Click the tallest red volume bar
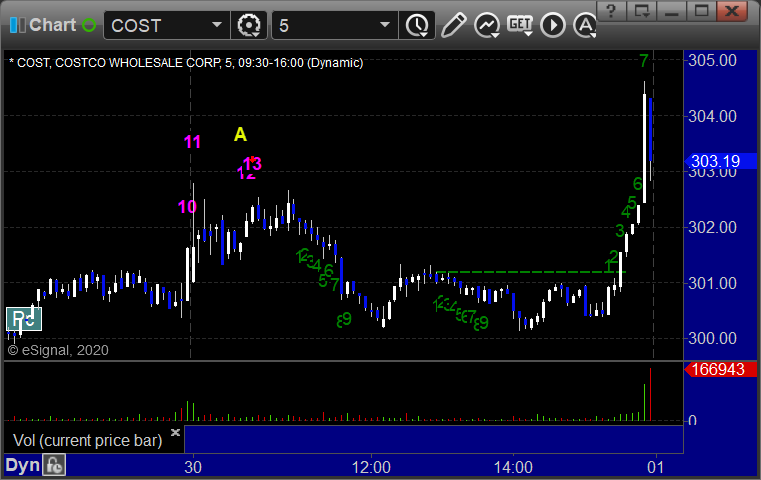The width and height of the screenshot is (761, 480). coord(650,394)
